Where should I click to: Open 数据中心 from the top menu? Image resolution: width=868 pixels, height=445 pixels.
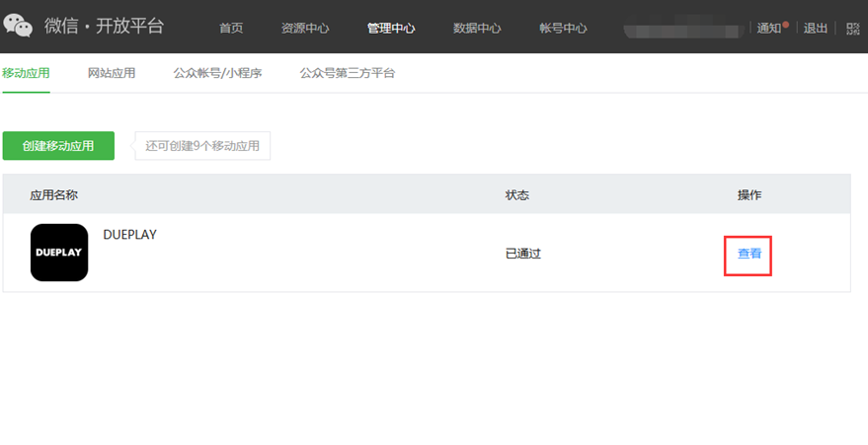tap(477, 28)
